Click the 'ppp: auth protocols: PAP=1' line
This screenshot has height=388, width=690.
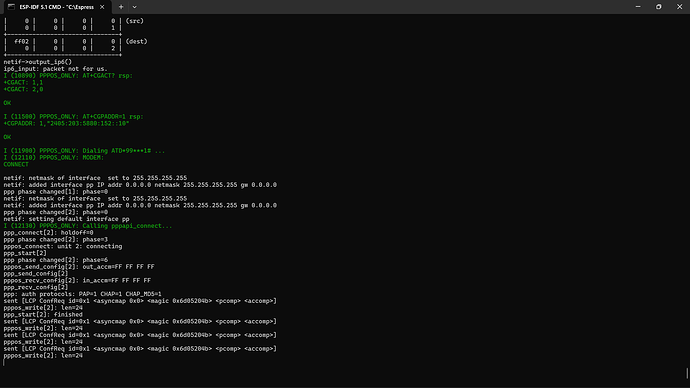82,294
